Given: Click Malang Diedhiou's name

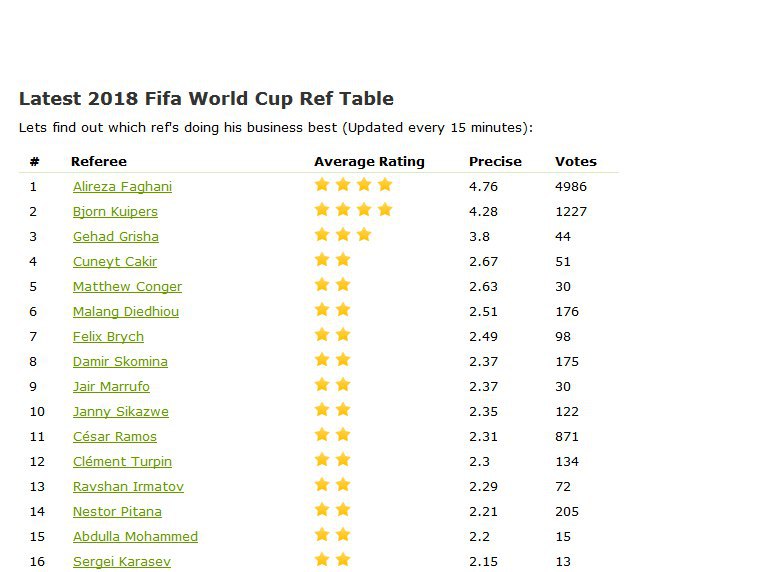Looking at the screenshot, I should click(x=125, y=312).
